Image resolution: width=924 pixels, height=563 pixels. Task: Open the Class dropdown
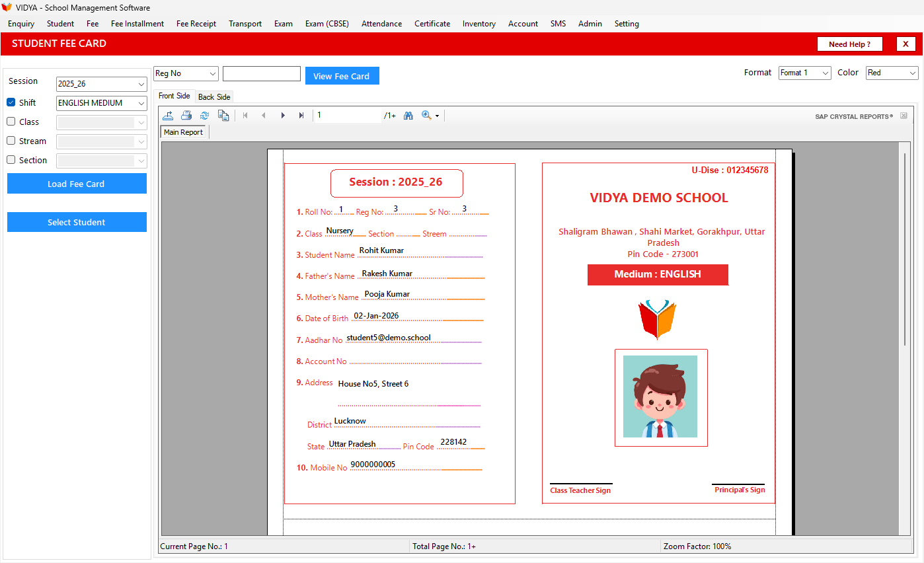click(102, 122)
